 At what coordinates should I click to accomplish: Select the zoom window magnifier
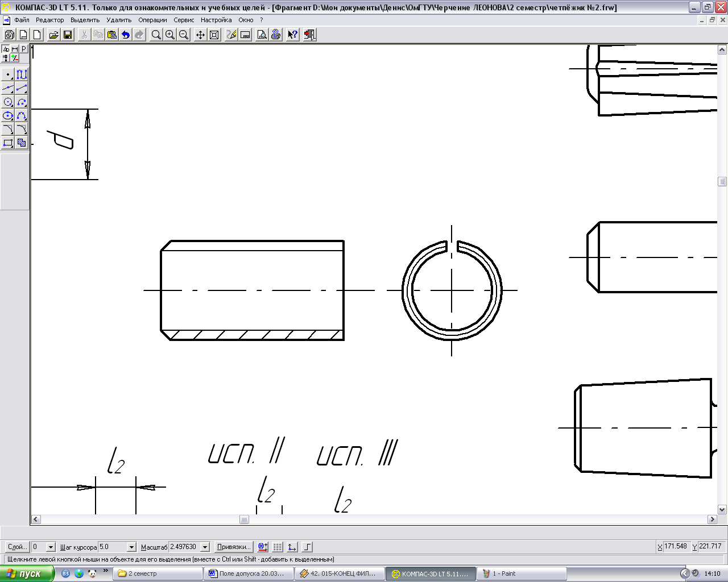pyautogui.click(x=156, y=35)
